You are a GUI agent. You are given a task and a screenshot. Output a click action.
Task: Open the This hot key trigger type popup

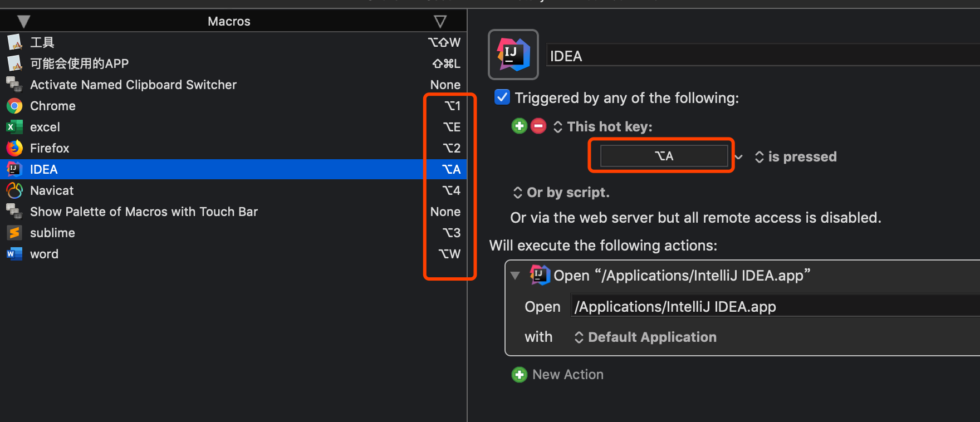point(602,127)
